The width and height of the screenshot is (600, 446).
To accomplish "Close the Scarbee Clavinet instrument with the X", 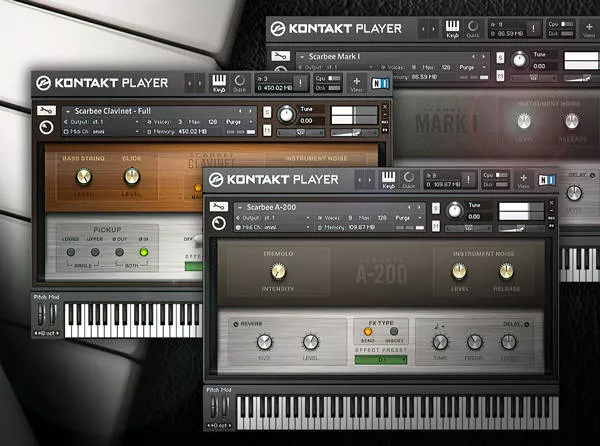I will 385,107.
